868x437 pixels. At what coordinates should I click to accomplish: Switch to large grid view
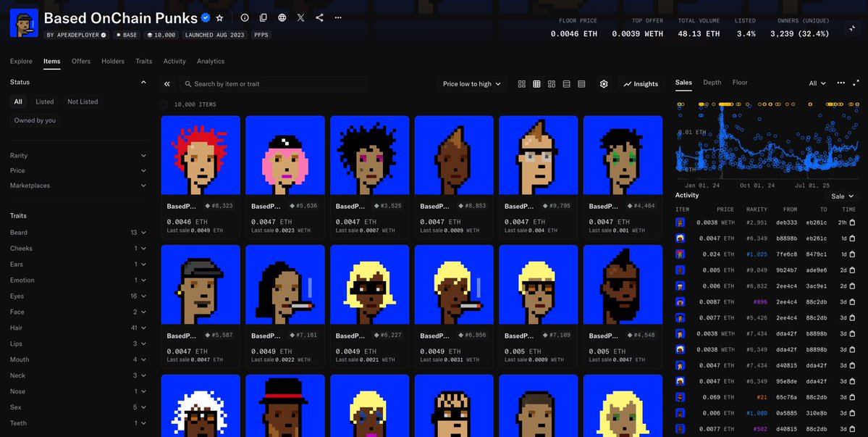point(521,84)
